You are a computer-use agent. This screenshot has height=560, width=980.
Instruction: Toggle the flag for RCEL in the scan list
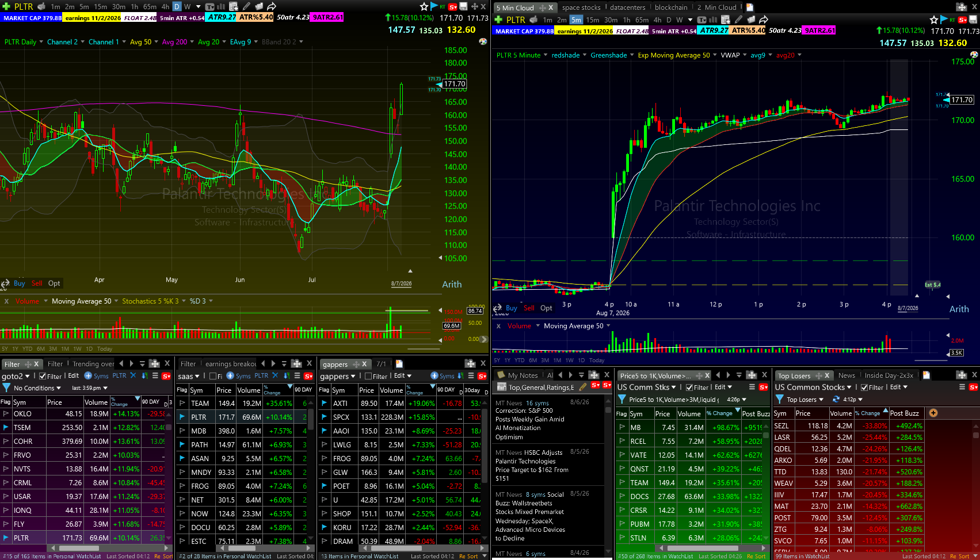622,441
